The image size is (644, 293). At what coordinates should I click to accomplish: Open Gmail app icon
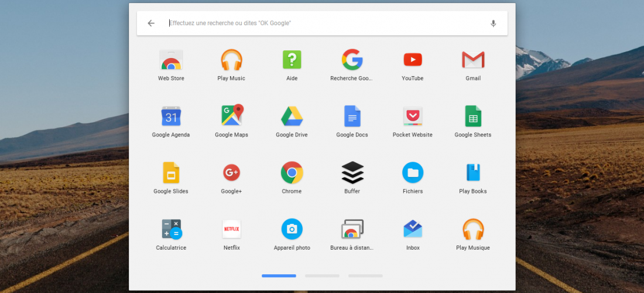pos(473,60)
